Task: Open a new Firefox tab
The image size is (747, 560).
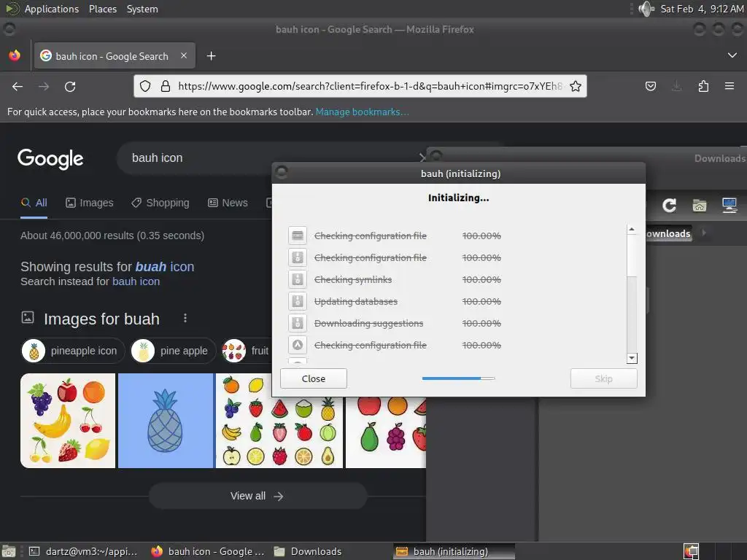Action: pos(211,56)
